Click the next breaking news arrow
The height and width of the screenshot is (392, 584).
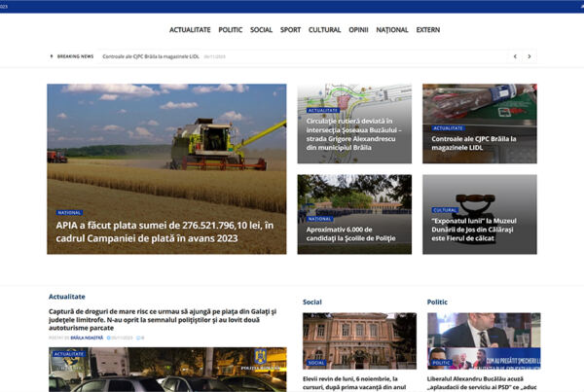(x=529, y=56)
